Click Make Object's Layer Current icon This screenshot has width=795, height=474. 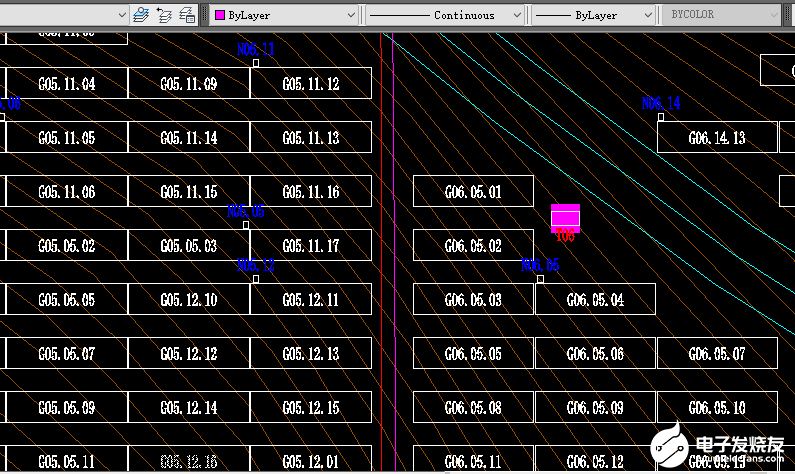140,15
